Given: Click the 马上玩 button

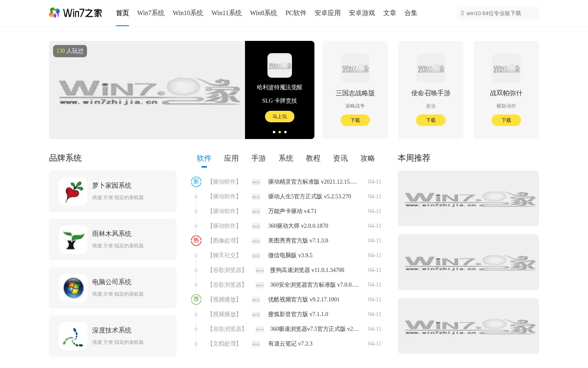Looking at the screenshot, I should (x=280, y=117).
